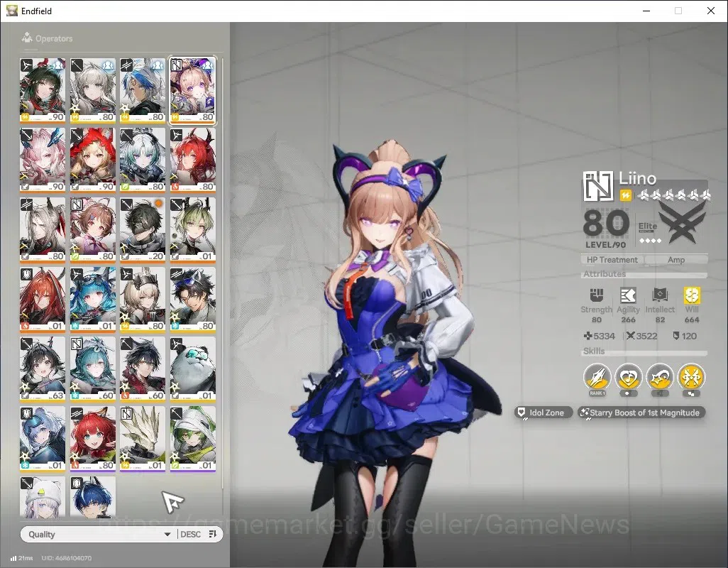This screenshot has height=568, width=728.
Task: Open the shooting star skill icon
Action: coord(660,377)
